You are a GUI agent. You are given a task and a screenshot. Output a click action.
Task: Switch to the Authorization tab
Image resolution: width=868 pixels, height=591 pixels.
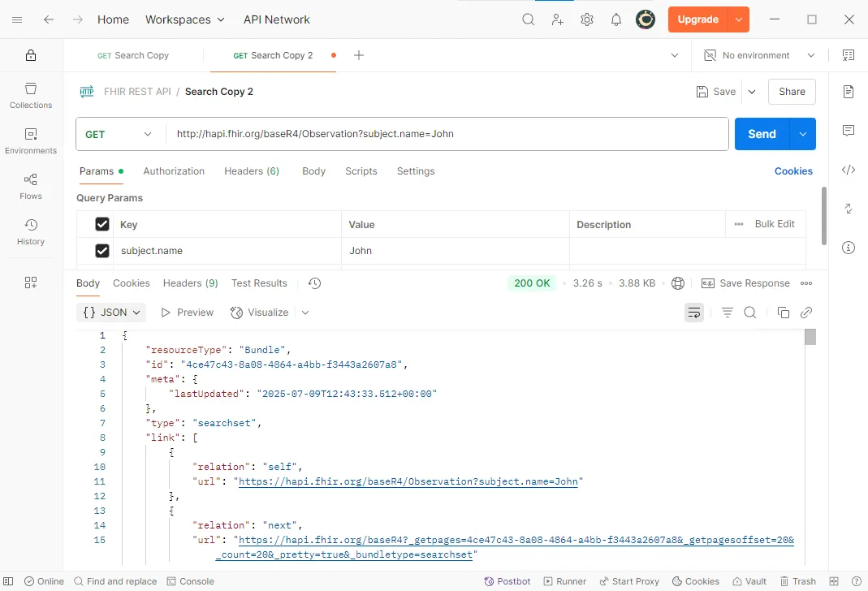[174, 171]
